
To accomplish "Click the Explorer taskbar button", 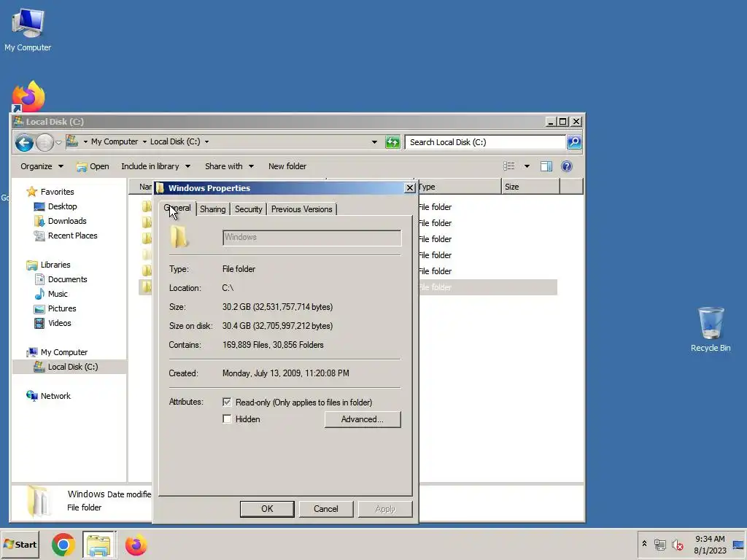I will pos(98,545).
